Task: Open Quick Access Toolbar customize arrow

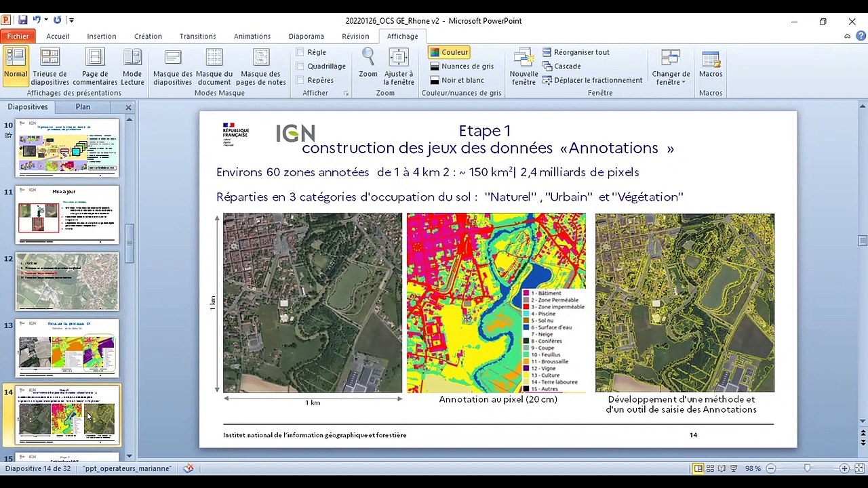Action: [x=72, y=21]
